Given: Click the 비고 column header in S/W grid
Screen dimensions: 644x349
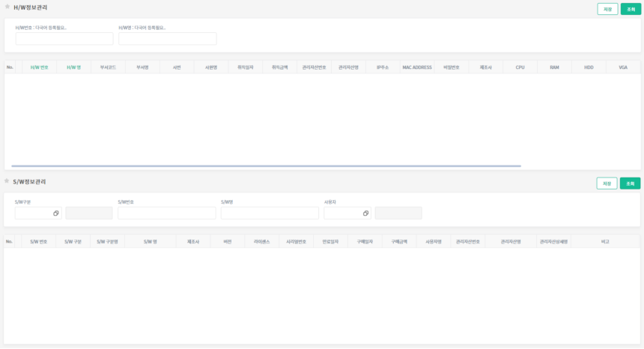Looking at the screenshot, I should coord(605,242).
